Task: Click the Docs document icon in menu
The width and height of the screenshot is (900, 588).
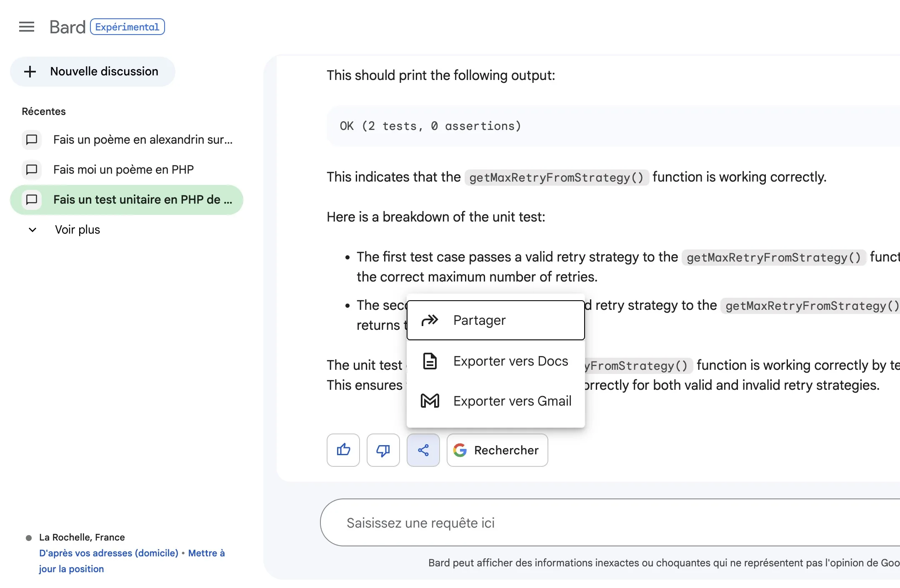Action: tap(430, 361)
